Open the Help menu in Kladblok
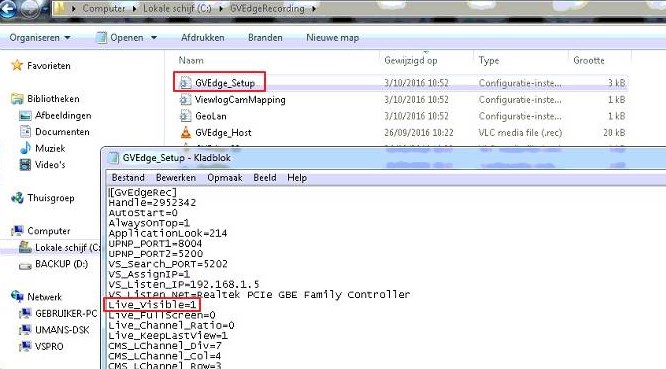666x369 pixels. tap(297, 177)
